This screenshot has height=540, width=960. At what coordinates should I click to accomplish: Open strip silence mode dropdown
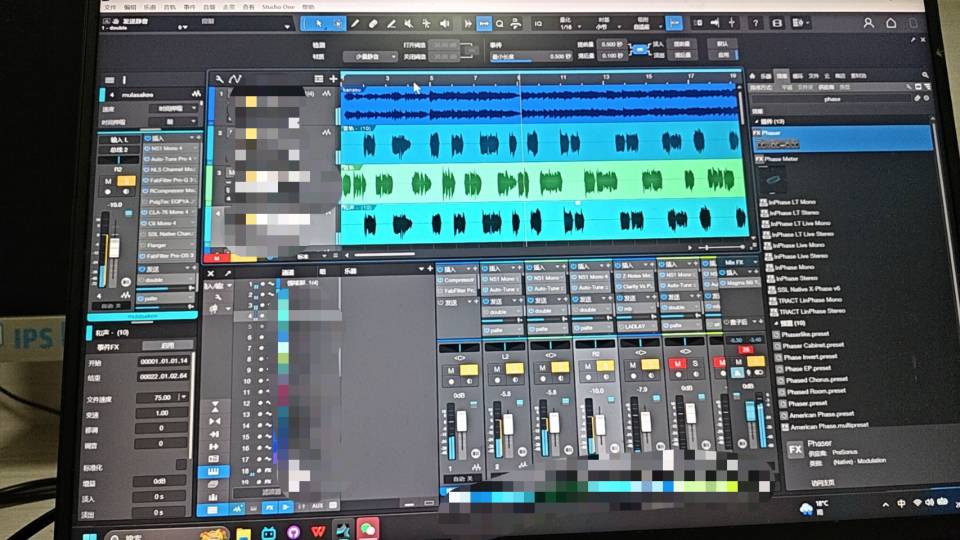[x=369, y=57]
